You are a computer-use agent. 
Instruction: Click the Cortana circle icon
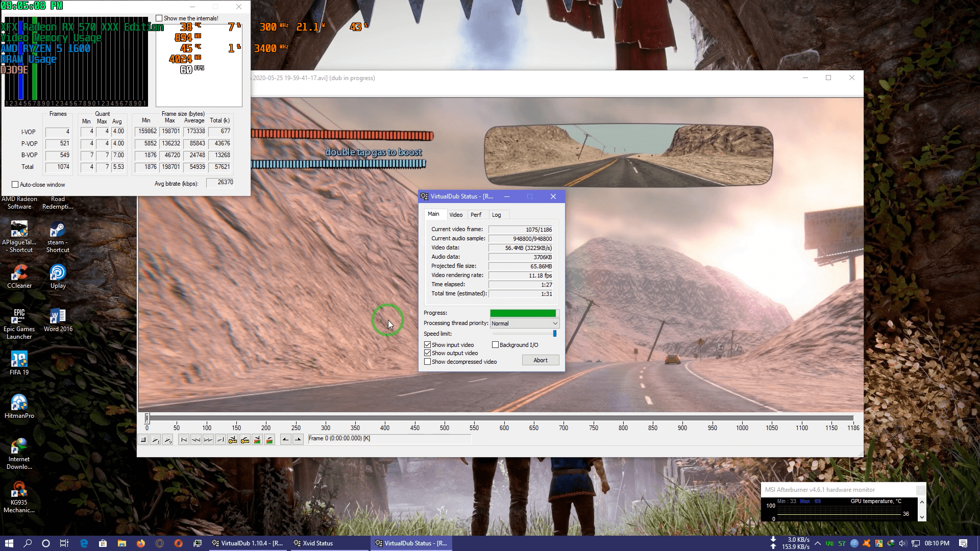[x=46, y=543]
